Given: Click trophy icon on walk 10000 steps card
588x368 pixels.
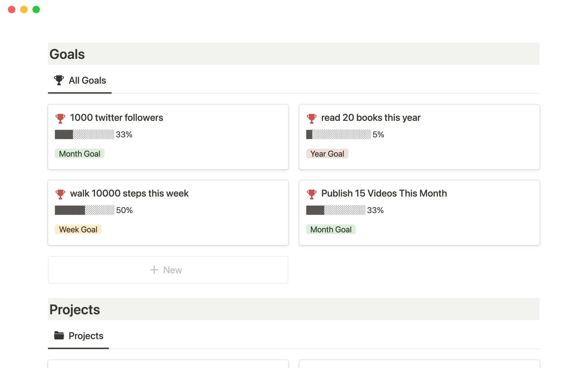Looking at the screenshot, I should tap(60, 194).
